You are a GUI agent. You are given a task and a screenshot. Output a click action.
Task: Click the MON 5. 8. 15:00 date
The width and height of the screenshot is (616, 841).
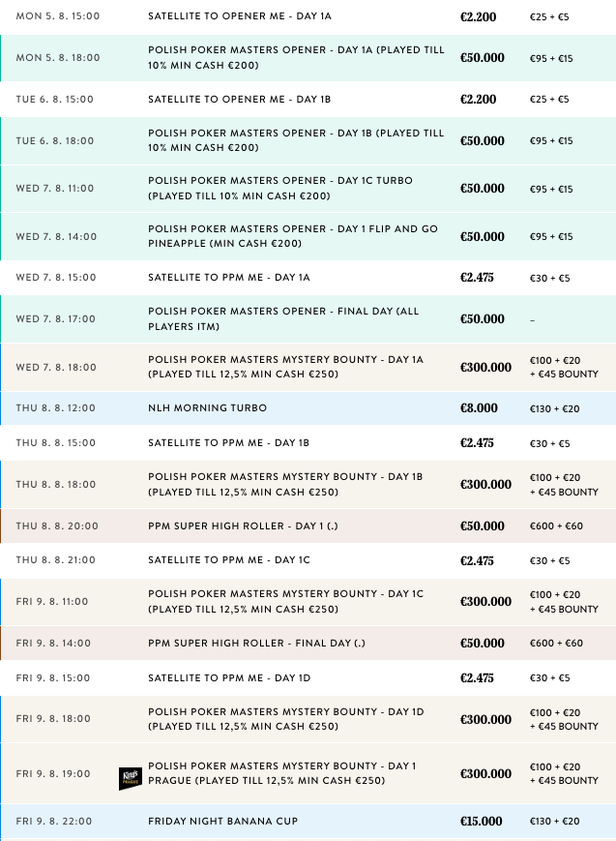click(x=57, y=16)
